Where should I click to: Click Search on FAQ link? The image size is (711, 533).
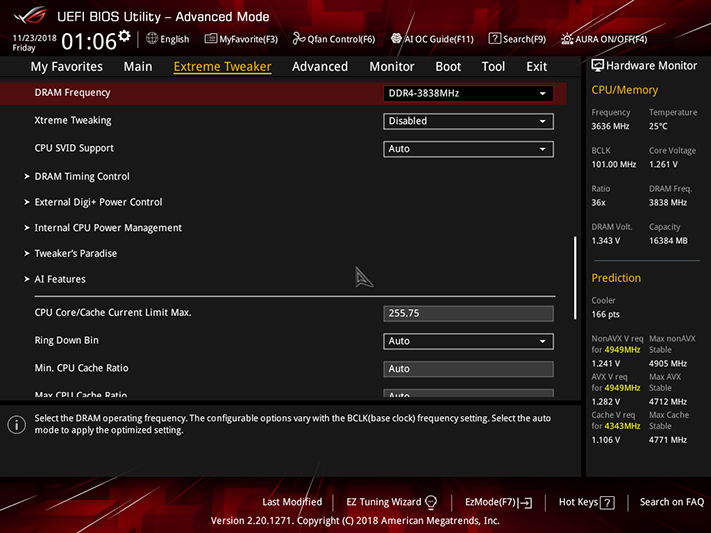point(672,502)
